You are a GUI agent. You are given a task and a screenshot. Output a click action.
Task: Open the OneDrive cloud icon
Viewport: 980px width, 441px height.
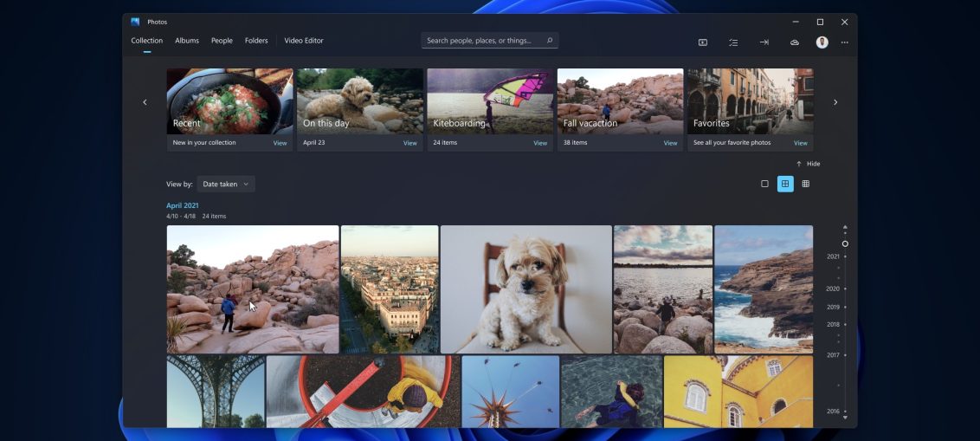tap(795, 42)
